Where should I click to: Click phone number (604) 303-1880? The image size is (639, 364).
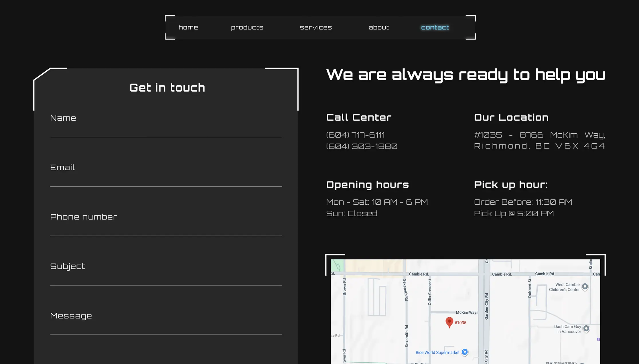pyautogui.click(x=362, y=146)
